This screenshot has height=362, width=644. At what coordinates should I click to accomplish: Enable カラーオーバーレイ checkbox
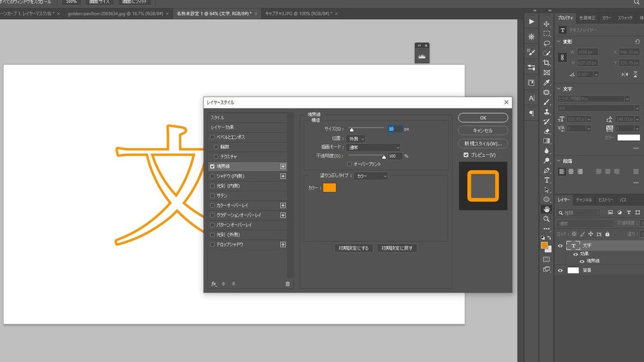(x=213, y=205)
